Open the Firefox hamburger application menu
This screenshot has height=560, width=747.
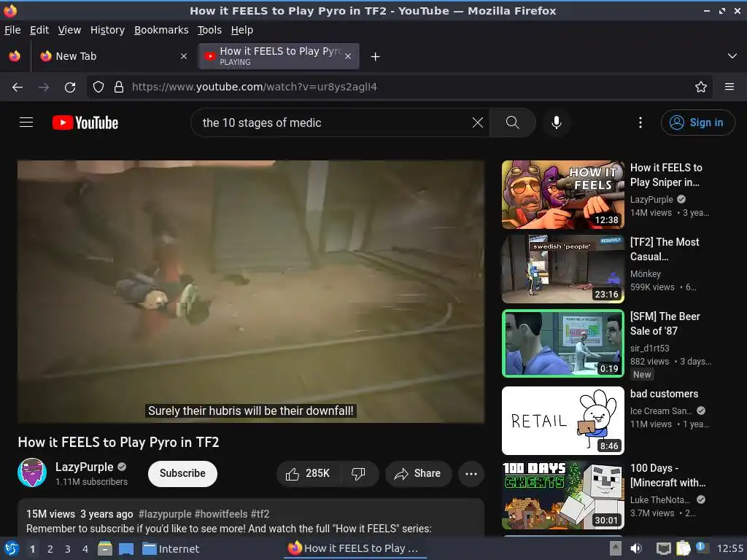click(x=729, y=87)
